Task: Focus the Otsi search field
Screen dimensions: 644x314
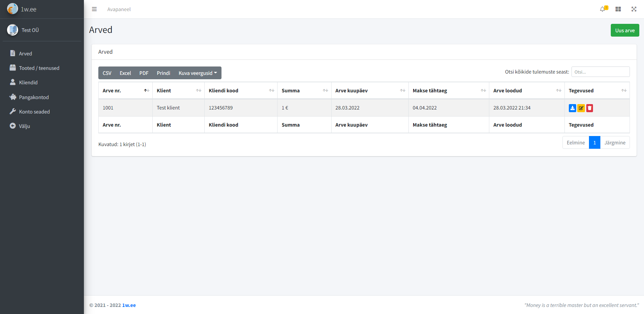Action: (600, 72)
